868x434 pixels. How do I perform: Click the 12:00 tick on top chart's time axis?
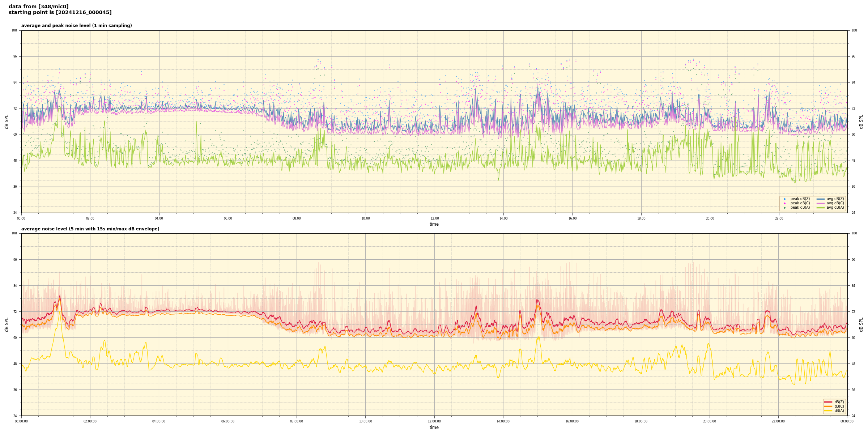pos(434,218)
